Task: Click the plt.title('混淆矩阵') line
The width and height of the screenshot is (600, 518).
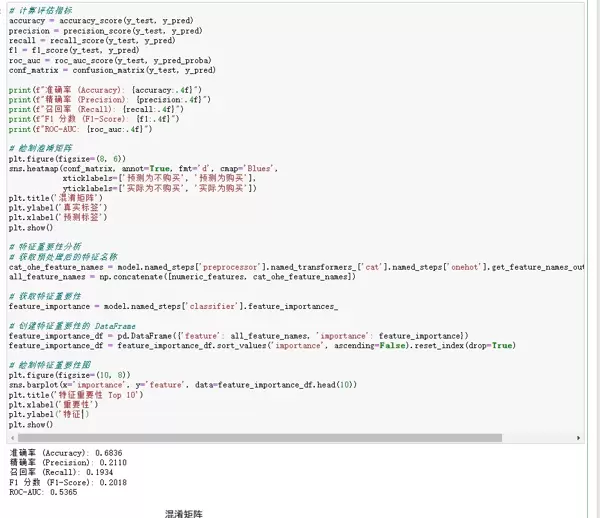Action: click(x=50, y=198)
